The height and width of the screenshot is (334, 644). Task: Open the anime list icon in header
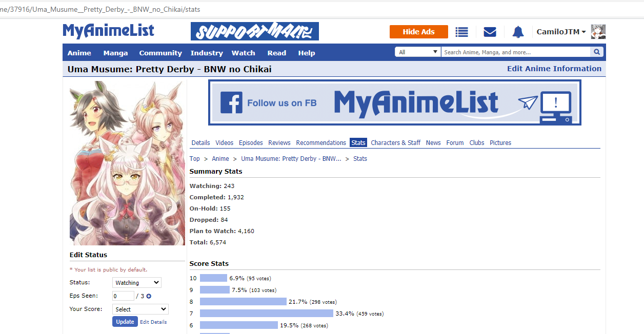pyautogui.click(x=462, y=32)
